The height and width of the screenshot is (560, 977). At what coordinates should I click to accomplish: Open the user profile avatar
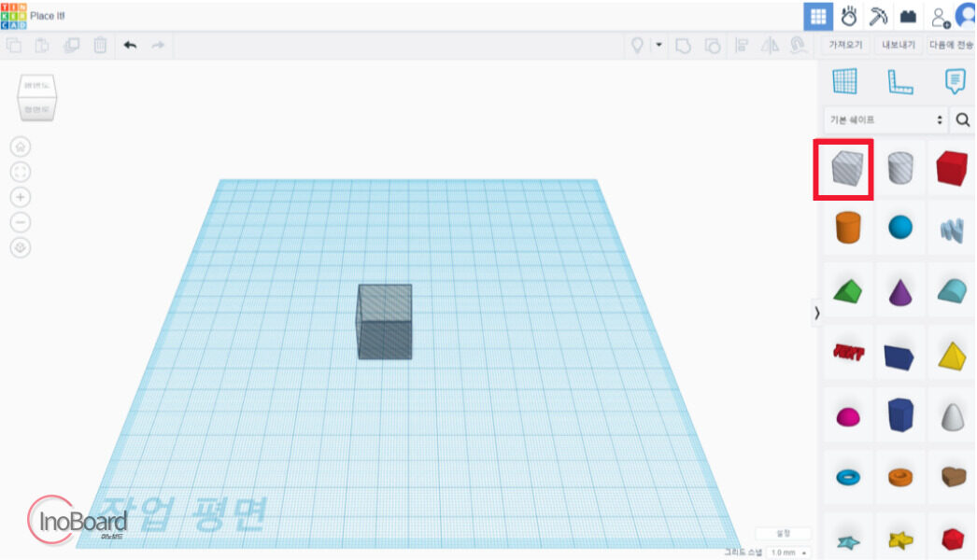[x=966, y=16]
